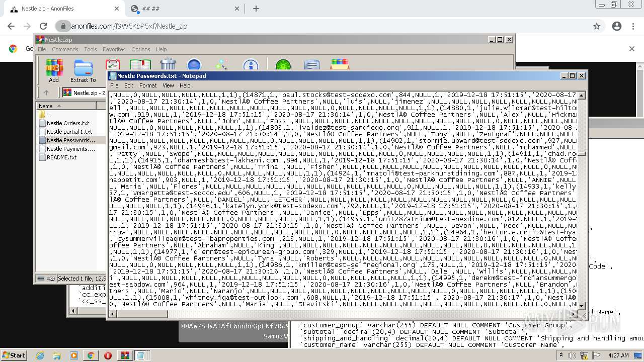Open the Chrome profile avatar icon

pyautogui.click(x=617, y=26)
